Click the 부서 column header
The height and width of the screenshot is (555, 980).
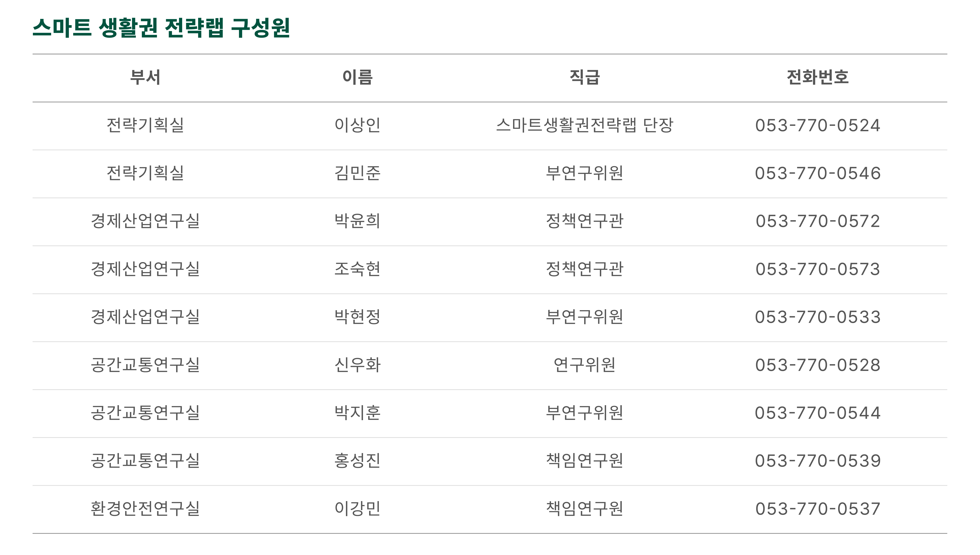coord(145,77)
